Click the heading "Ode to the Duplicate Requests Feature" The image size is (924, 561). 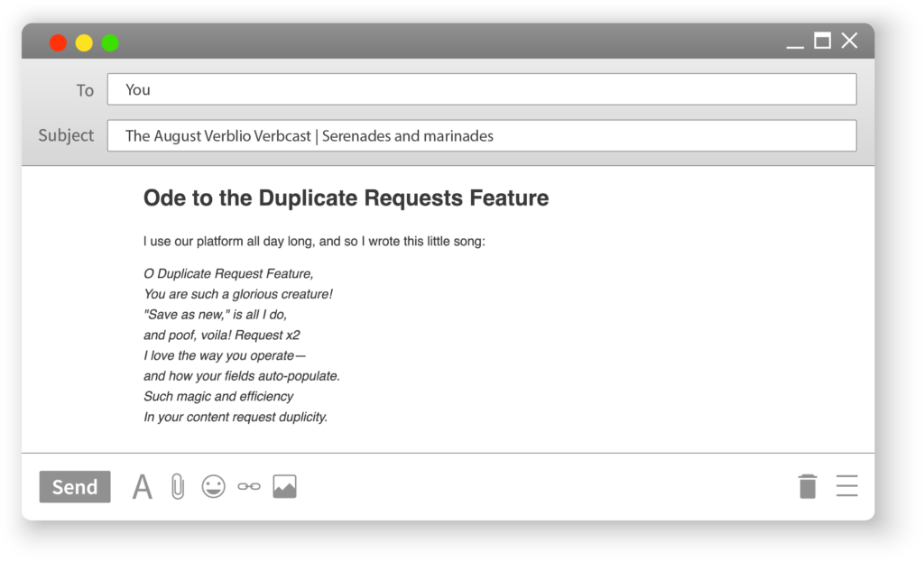pyautogui.click(x=346, y=198)
